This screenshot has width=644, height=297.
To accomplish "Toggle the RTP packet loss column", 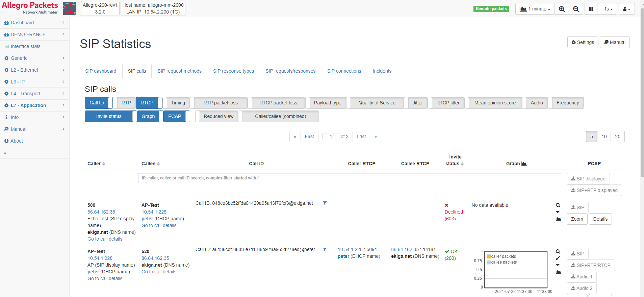I will (218, 103).
